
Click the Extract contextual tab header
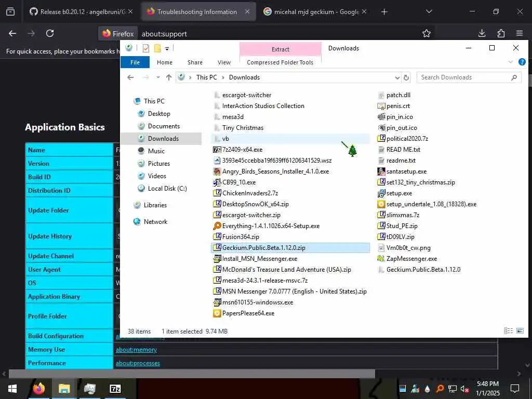(x=280, y=49)
